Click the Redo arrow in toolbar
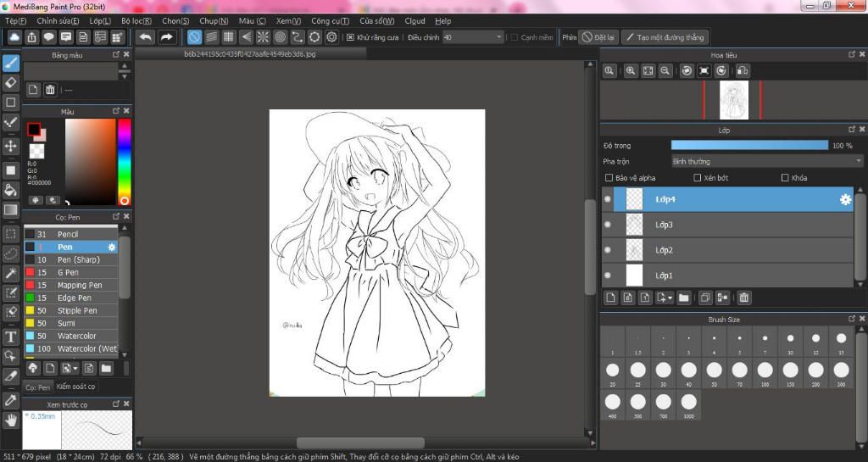Screen dimensions: 868x462 [166, 37]
